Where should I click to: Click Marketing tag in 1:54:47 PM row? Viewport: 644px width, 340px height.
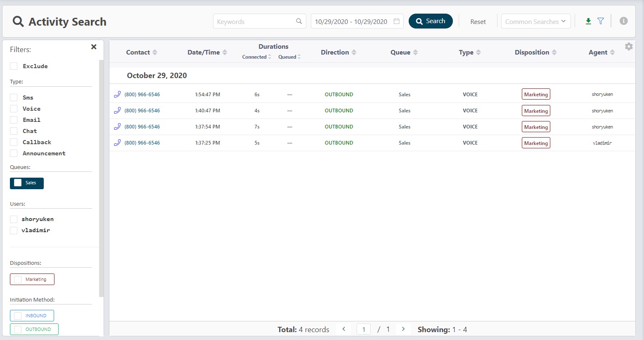click(536, 94)
